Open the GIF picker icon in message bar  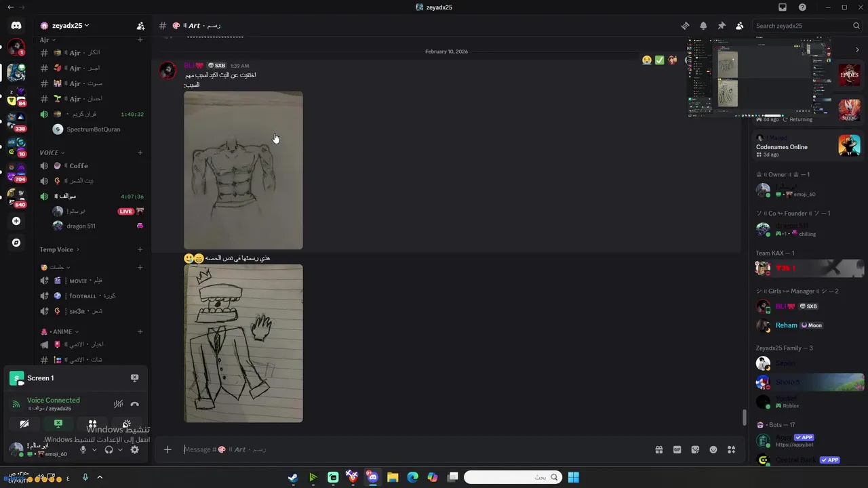(x=677, y=449)
